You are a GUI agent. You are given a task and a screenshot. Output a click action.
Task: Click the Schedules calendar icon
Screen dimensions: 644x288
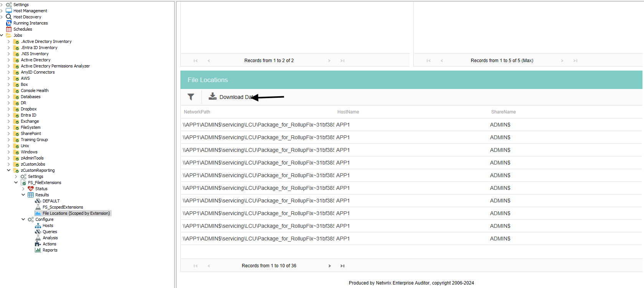(8, 29)
